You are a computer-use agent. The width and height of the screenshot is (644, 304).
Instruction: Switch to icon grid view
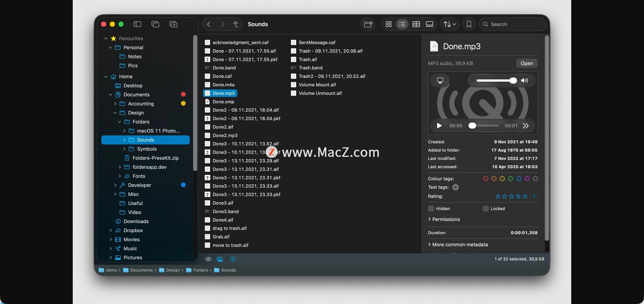pos(388,24)
